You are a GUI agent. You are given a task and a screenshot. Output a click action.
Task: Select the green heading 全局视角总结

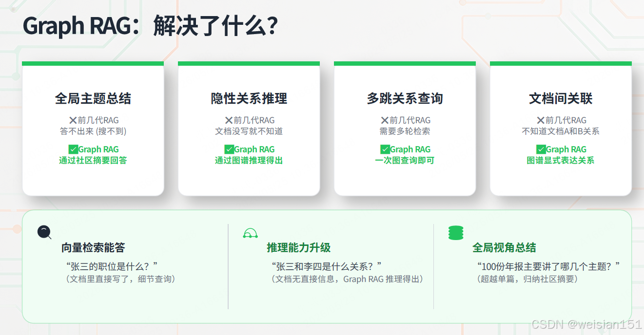click(x=504, y=248)
